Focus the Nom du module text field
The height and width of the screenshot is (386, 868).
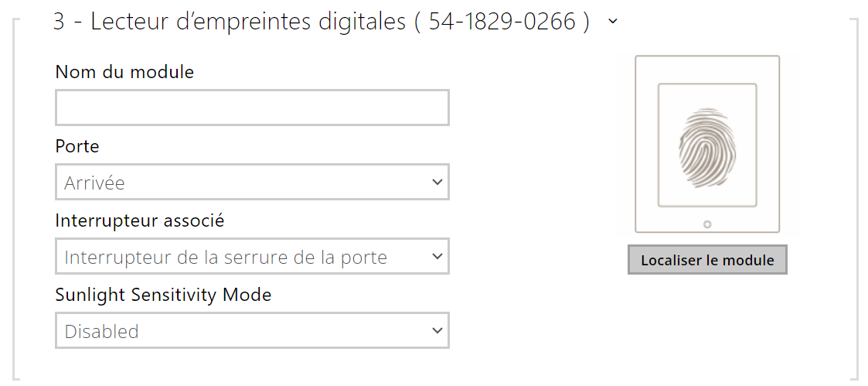coord(252,108)
